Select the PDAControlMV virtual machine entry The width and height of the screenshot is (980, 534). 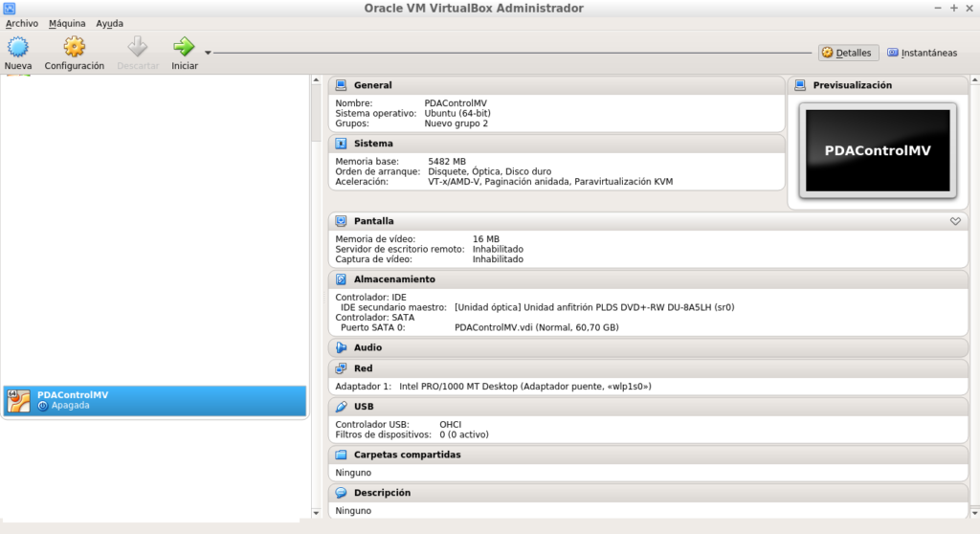154,400
